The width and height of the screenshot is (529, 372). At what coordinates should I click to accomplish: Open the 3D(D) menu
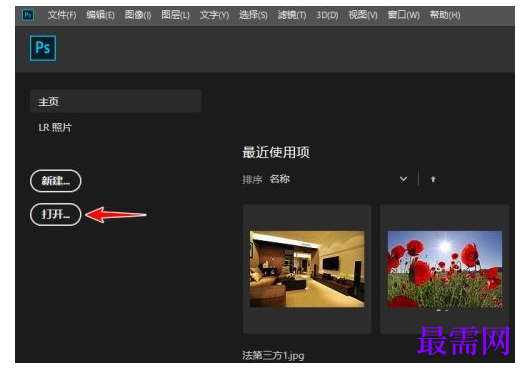coord(327,15)
